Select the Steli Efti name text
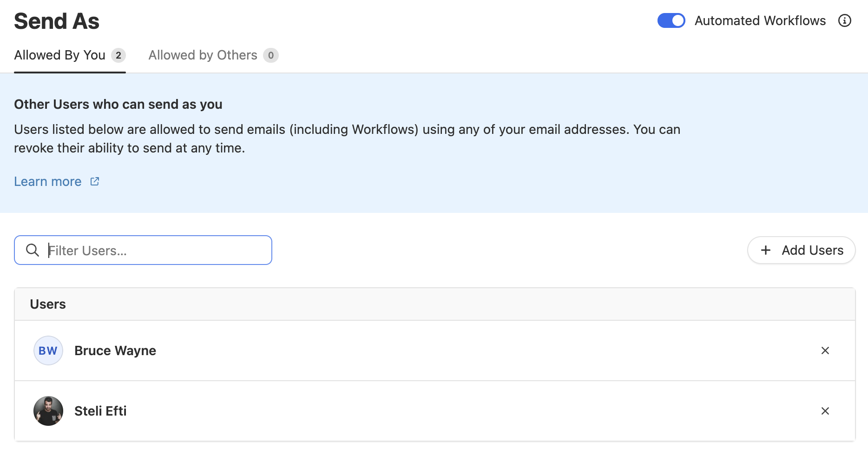This screenshot has width=868, height=476. point(100,411)
